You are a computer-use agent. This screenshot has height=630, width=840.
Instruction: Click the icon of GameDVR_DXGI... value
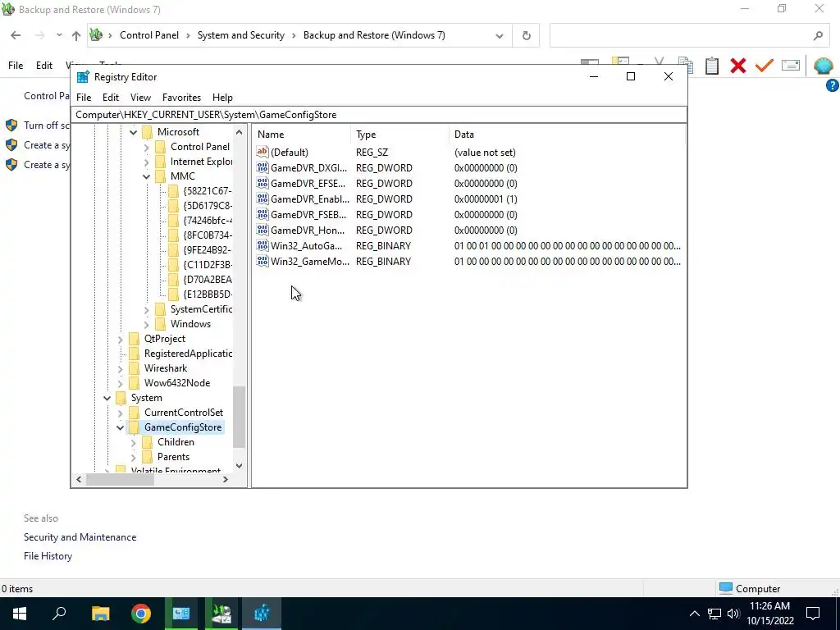point(262,167)
